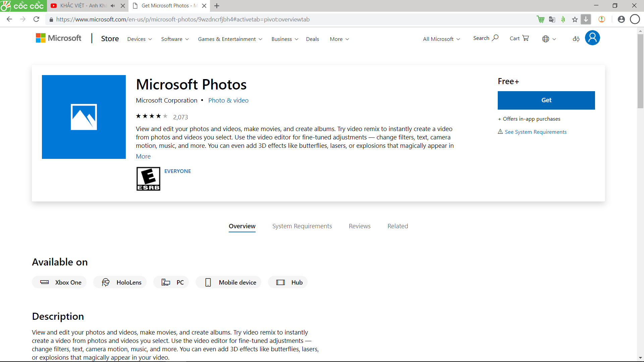This screenshot has width=644, height=362.
Task: Toggle Vietnamese accent typing icon
Action: [x=563, y=19]
